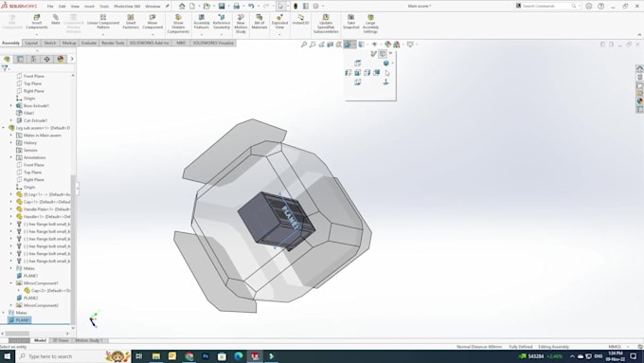This screenshot has height=363, width=644.
Task: Switch to the SOLIDWORKS Add-Ins tab
Action: pyautogui.click(x=149, y=43)
